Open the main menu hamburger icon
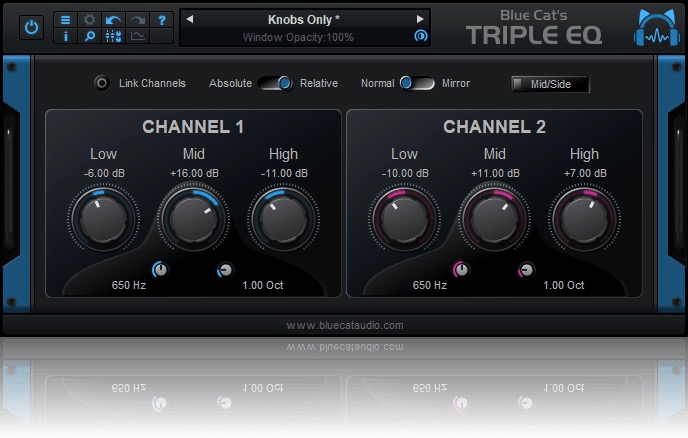688x438 pixels. pos(65,20)
